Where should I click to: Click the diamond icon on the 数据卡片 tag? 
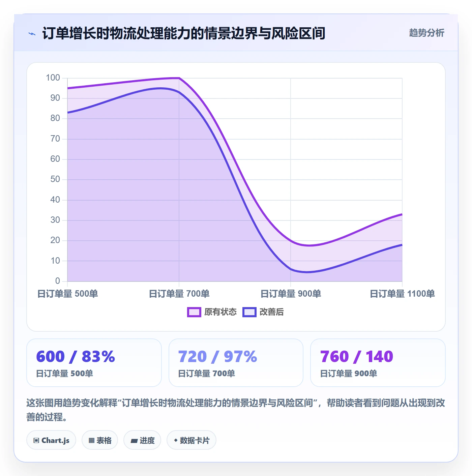(x=176, y=440)
